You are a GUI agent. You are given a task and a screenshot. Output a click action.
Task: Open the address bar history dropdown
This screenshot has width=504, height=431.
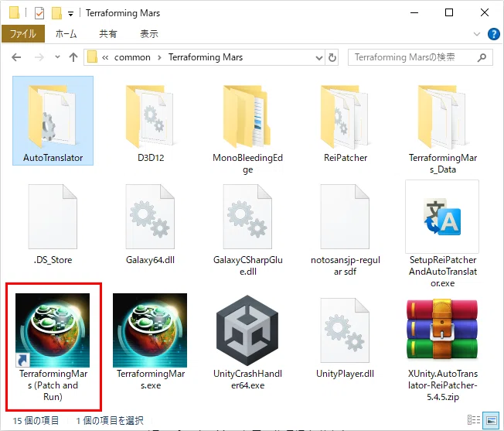point(318,58)
